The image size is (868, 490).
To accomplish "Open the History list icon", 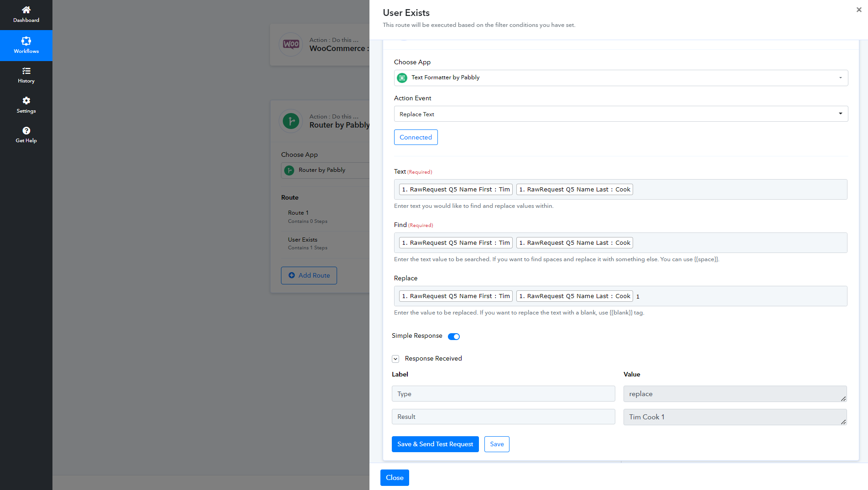I will [26, 71].
